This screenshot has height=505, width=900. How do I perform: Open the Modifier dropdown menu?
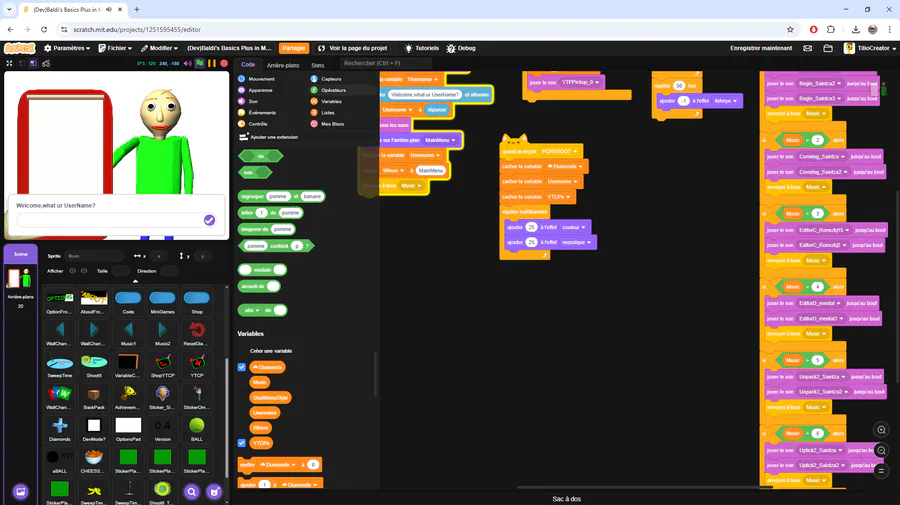tap(159, 48)
